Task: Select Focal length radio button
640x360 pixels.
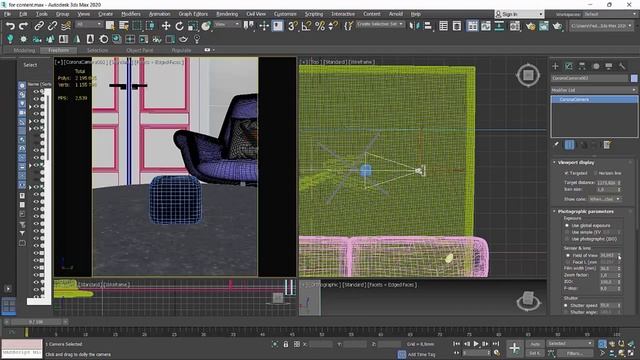Action: pos(568,262)
